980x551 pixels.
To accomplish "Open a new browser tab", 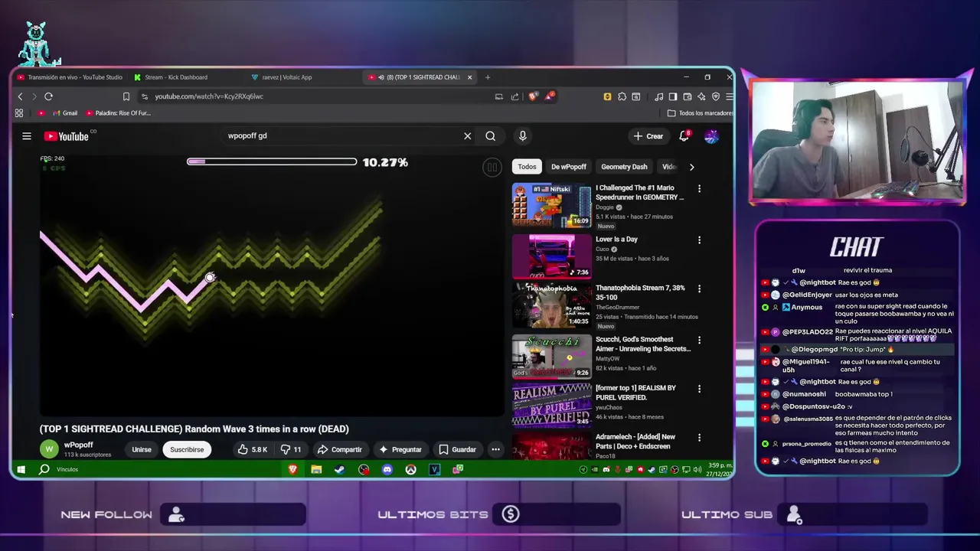I will [488, 77].
